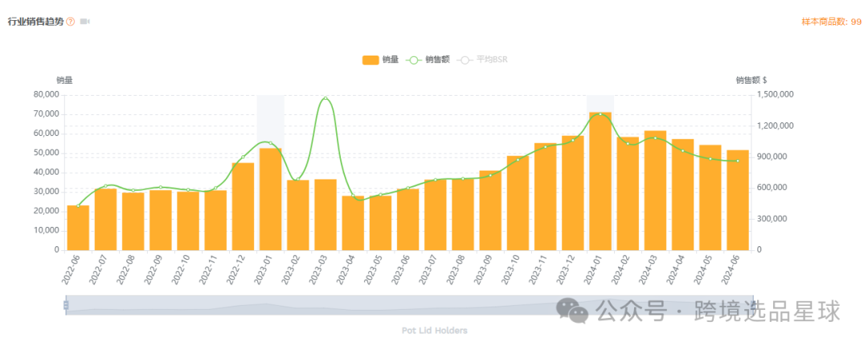Click the 80,000 left axis value
This screenshot has width=868, height=346.
47,95
